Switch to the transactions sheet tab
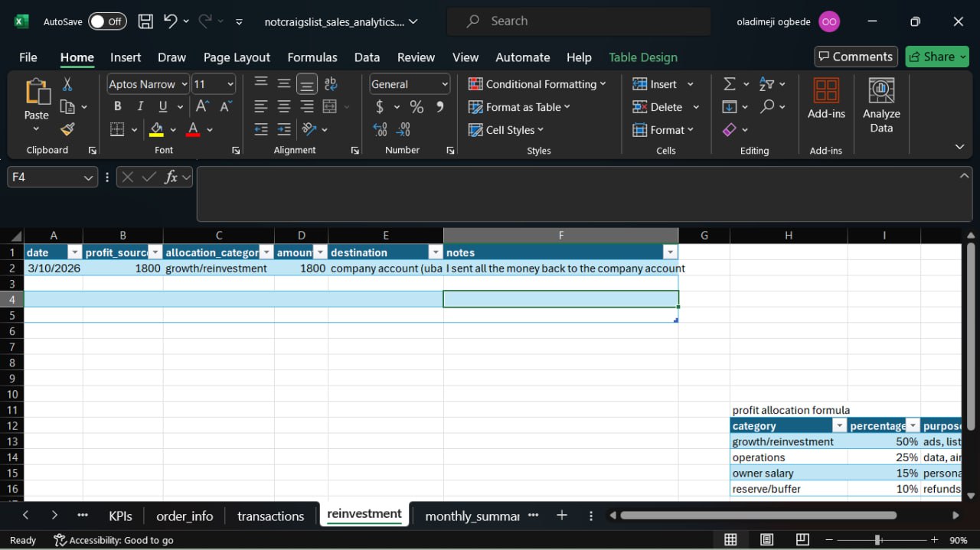This screenshot has height=550, width=980. (270, 516)
